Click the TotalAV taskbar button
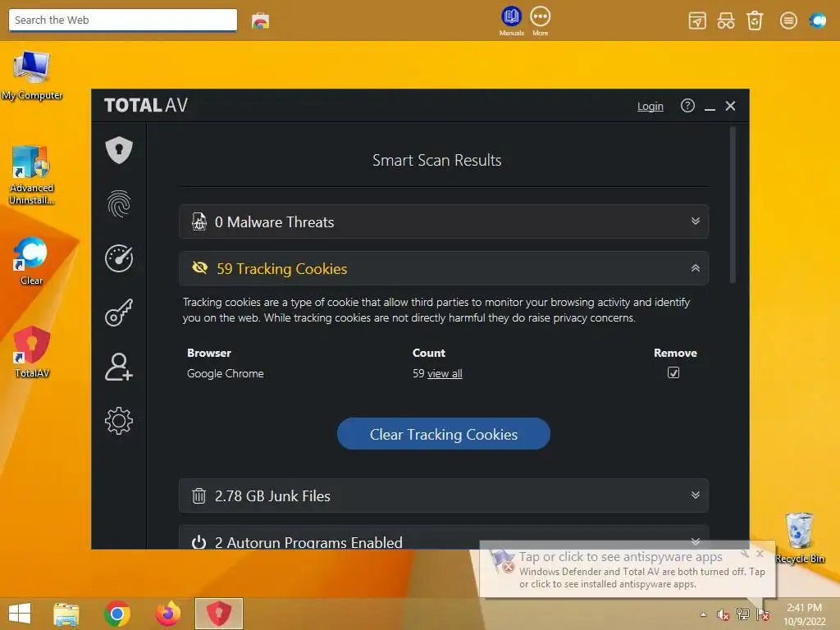This screenshot has height=630, width=840. pyautogui.click(x=218, y=614)
